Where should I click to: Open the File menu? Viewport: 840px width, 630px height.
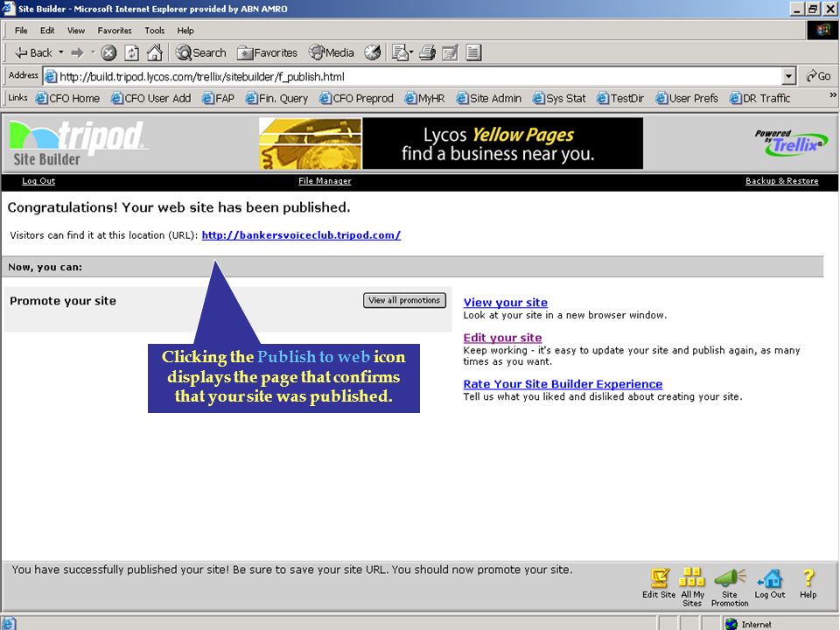click(x=21, y=31)
